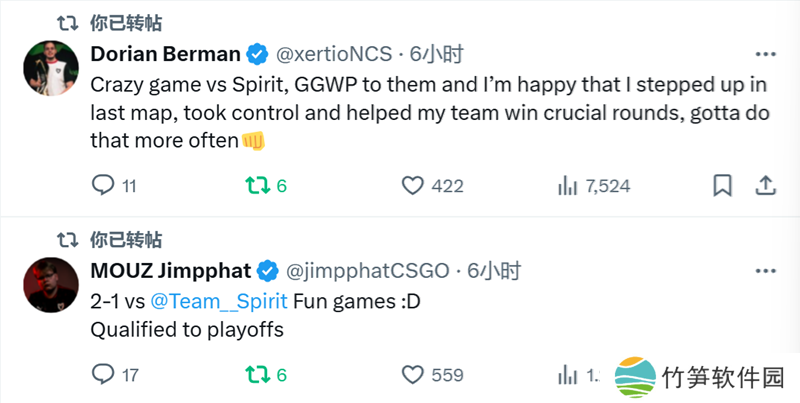Screen dimensions: 800x403
Task: Undo repost on Dorian Berman's tweet
Action: coord(256,185)
